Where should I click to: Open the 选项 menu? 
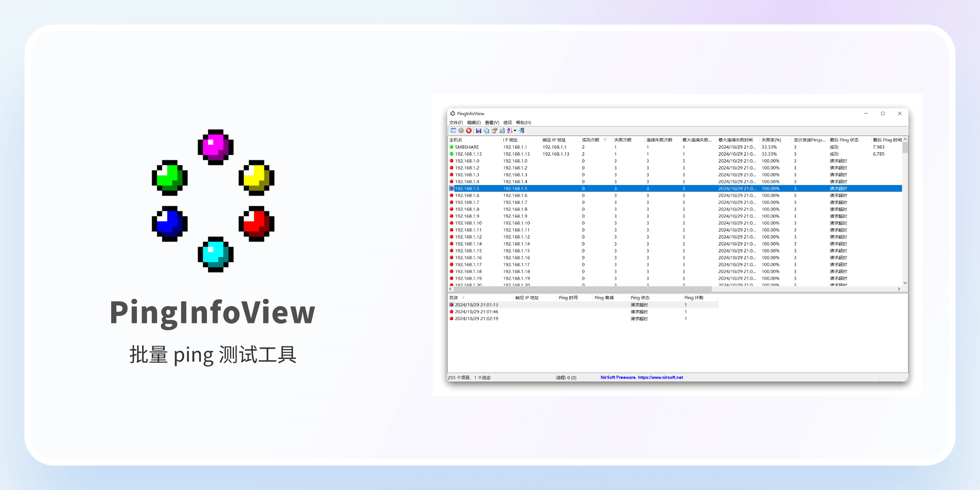pyautogui.click(x=508, y=122)
